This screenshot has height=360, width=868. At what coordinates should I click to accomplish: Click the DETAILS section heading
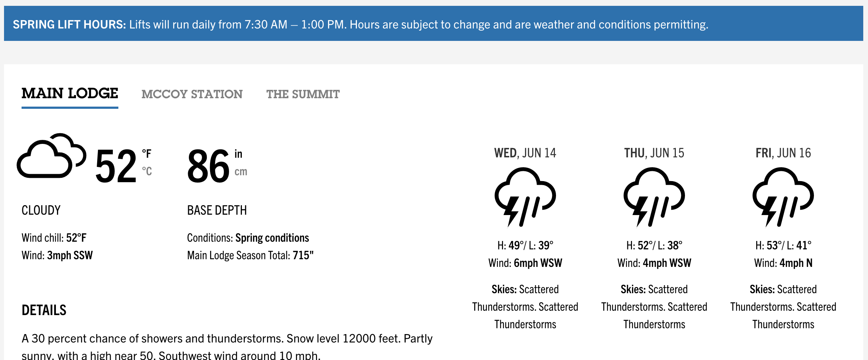point(44,310)
